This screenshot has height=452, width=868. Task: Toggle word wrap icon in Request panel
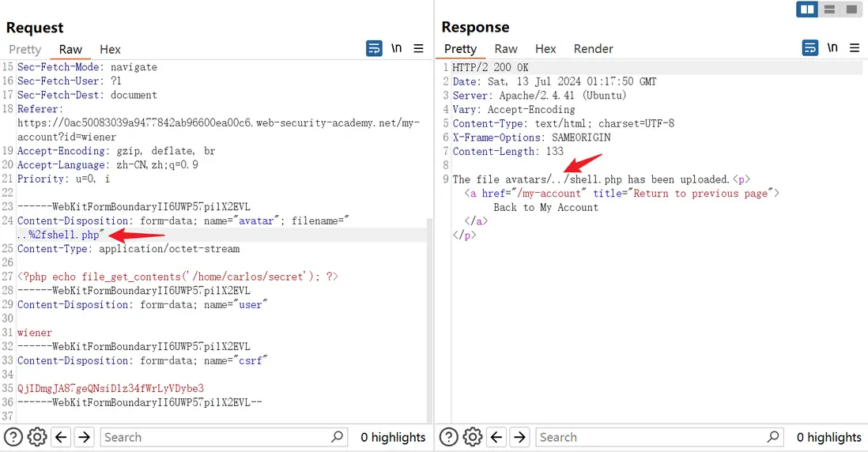(374, 48)
